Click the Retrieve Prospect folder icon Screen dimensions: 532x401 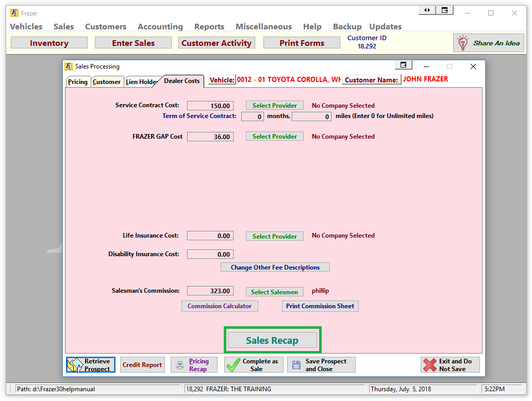(75, 365)
